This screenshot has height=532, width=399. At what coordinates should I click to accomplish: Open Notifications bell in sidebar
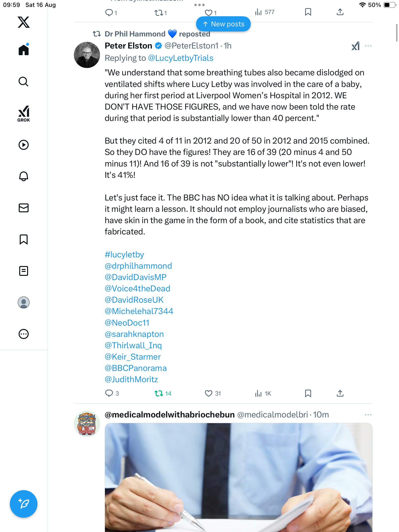click(24, 176)
